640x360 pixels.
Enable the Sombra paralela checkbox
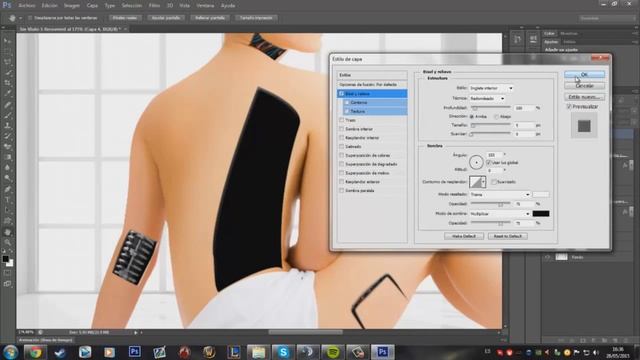342,191
